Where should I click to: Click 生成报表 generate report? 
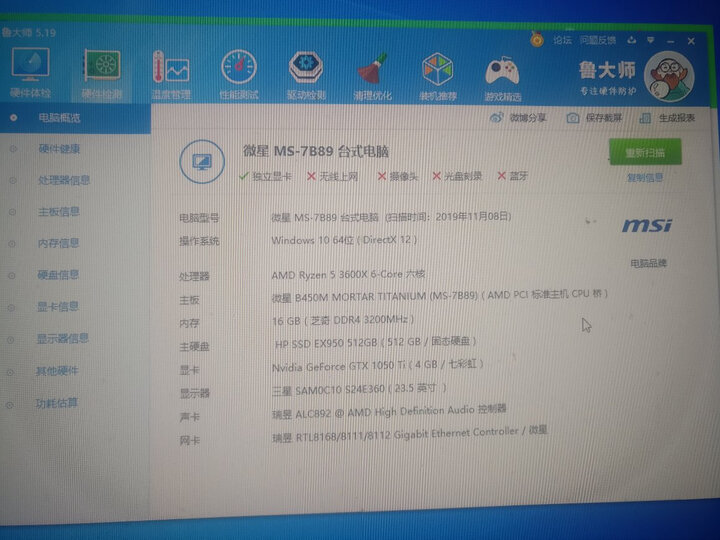pos(667,118)
